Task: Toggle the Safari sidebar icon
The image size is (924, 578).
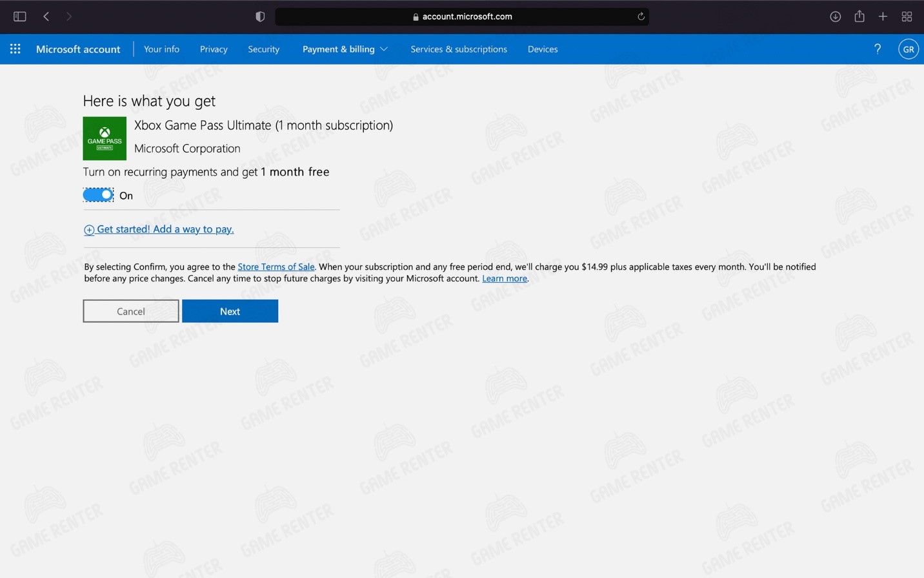Action: (19, 16)
